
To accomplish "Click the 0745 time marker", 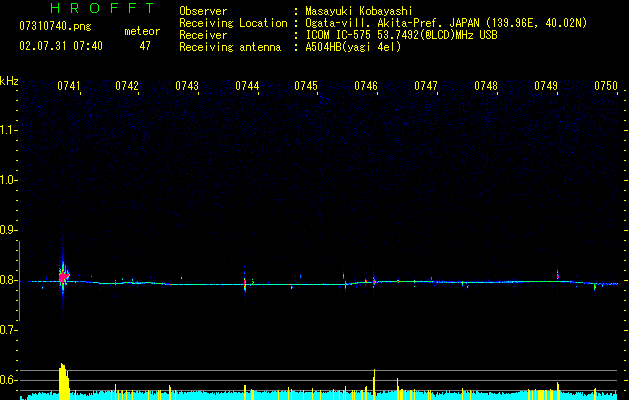I will click(306, 86).
